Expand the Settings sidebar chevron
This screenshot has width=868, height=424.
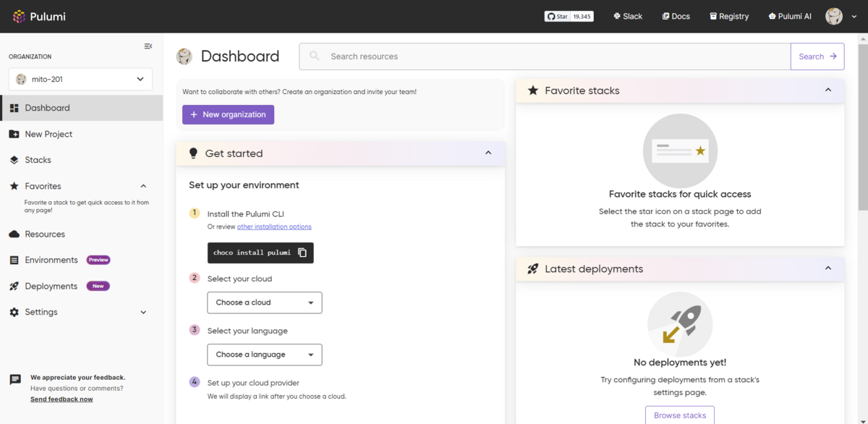143,313
